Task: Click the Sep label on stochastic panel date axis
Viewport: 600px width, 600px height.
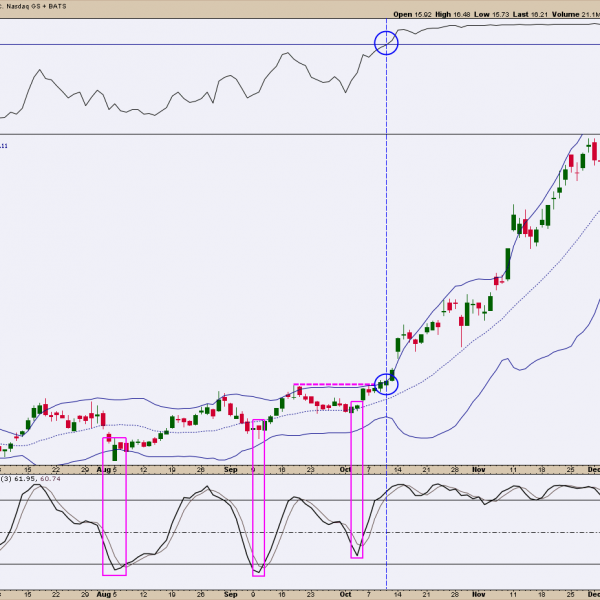Action: click(231, 594)
